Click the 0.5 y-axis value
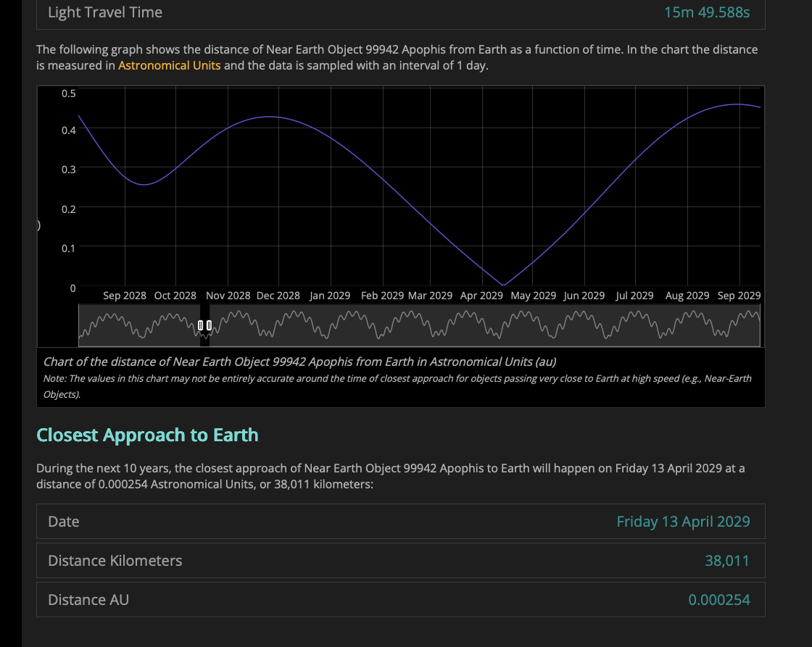This screenshot has height=647, width=812. pyautogui.click(x=69, y=93)
